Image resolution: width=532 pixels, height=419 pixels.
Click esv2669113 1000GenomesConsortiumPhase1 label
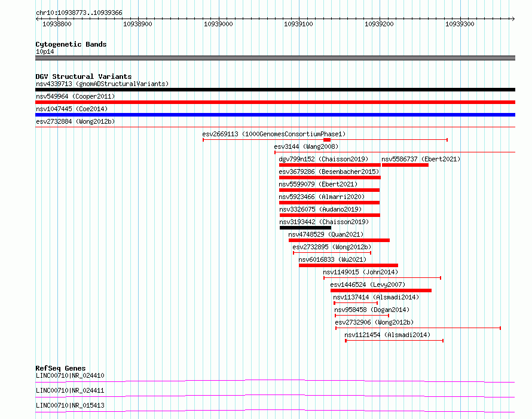pos(274,134)
